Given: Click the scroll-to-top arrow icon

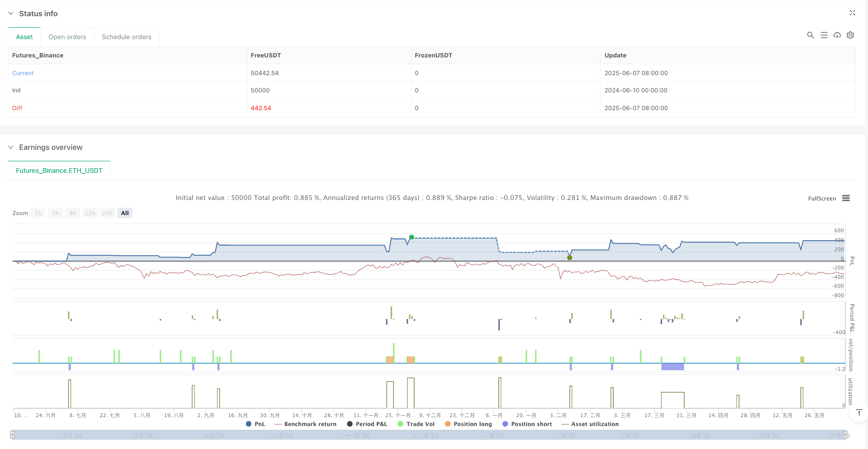Looking at the screenshot, I should [x=859, y=413].
